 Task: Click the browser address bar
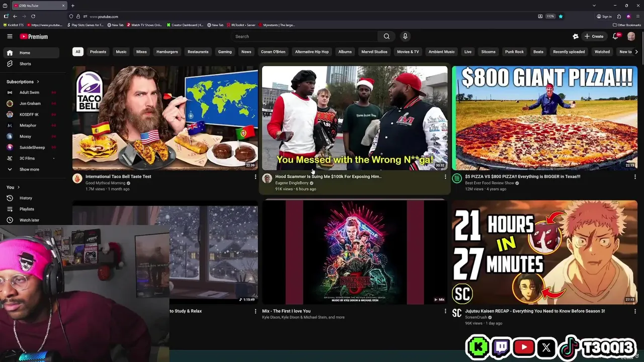click(x=302, y=16)
